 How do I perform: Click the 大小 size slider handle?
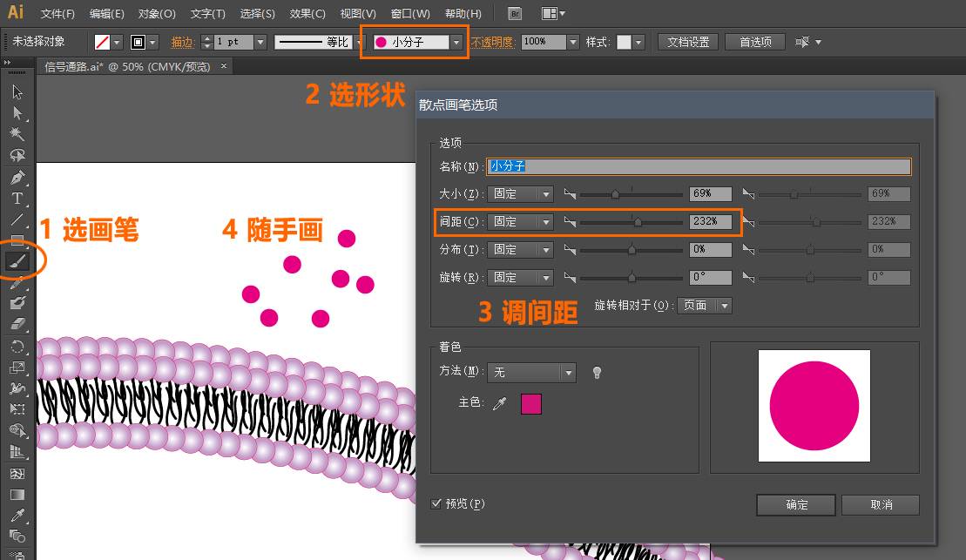point(615,195)
